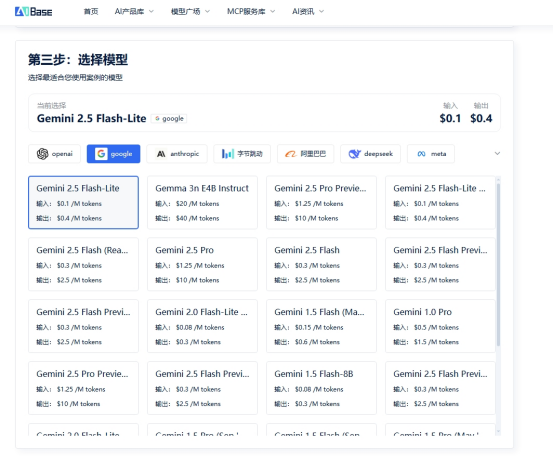The image size is (554, 458).
Task: Select the deepseek provider
Action: click(x=370, y=154)
